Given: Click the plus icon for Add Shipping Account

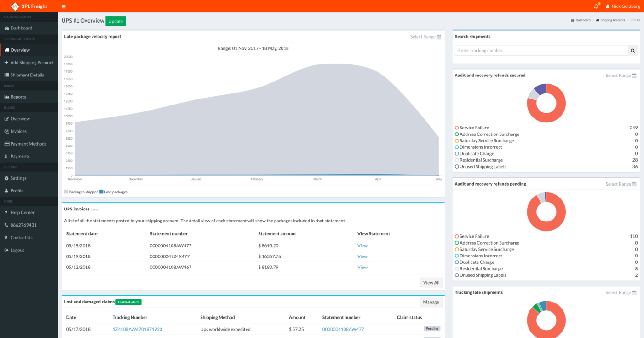Looking at the screenshot, I should point(6,63).
